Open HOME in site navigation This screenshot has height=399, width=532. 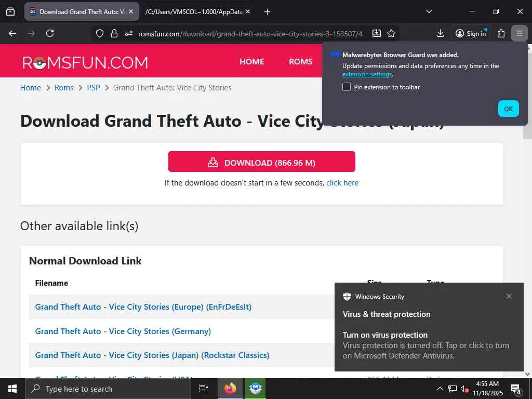252,62
